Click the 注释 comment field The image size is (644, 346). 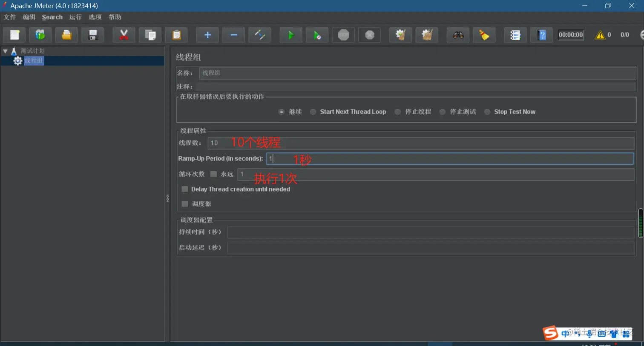click(415, 86)
